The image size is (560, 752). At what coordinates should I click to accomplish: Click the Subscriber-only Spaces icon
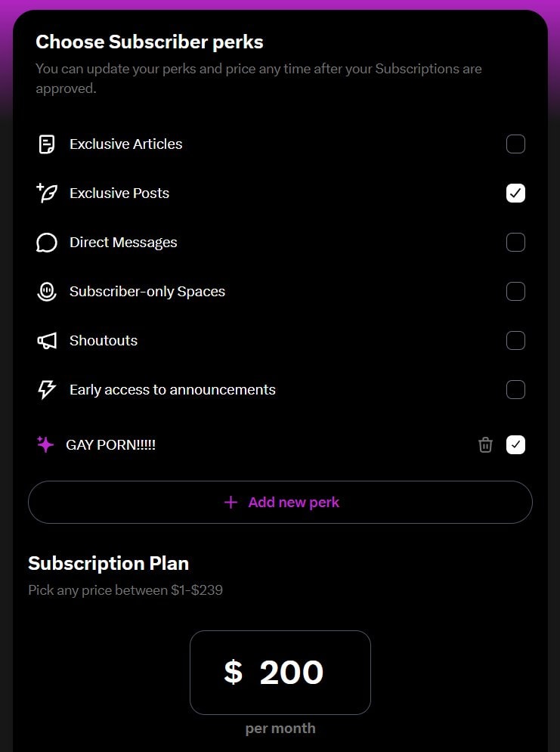tap(47, 292)
